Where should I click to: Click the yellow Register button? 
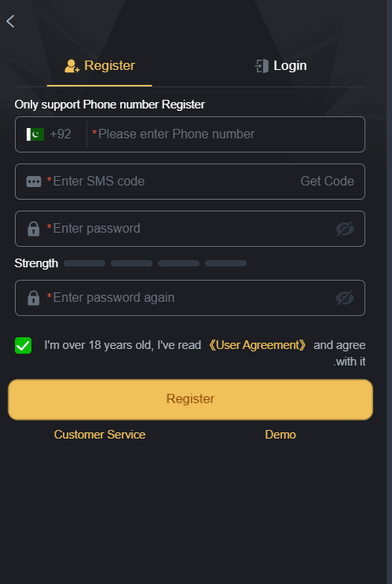[190, 399]
